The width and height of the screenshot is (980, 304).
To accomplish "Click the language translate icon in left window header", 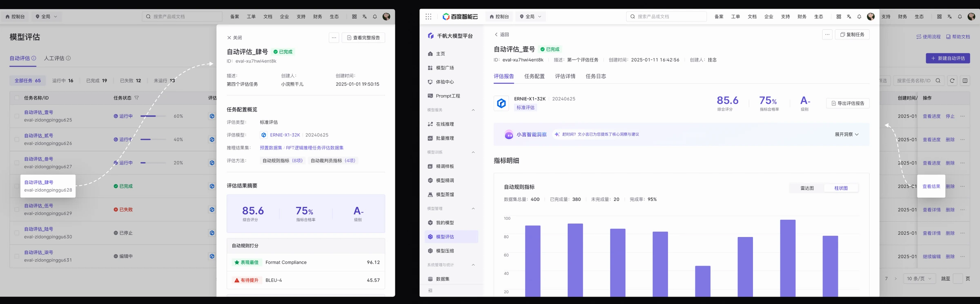I will (x=365, y=17).
